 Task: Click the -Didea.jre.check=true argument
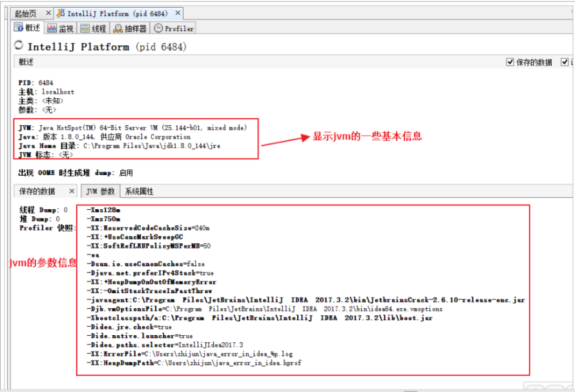129,327
